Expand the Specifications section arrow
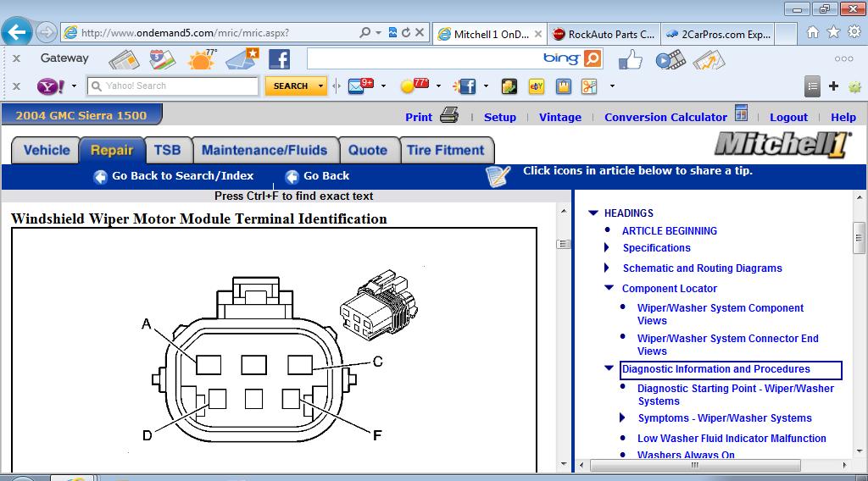868x481 pixels. click(x=607, y=247)
